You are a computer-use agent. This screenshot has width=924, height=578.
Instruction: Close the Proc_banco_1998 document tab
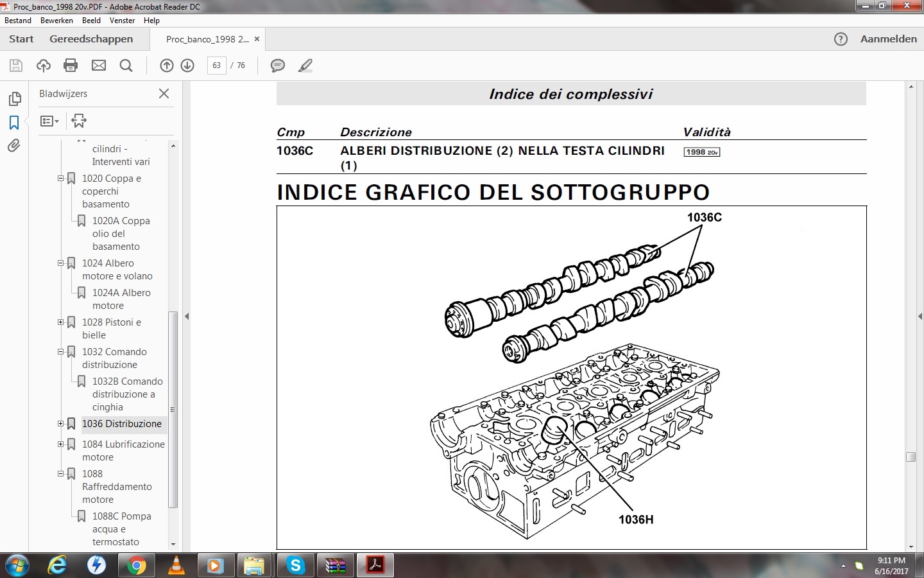(x=257, y=39)
